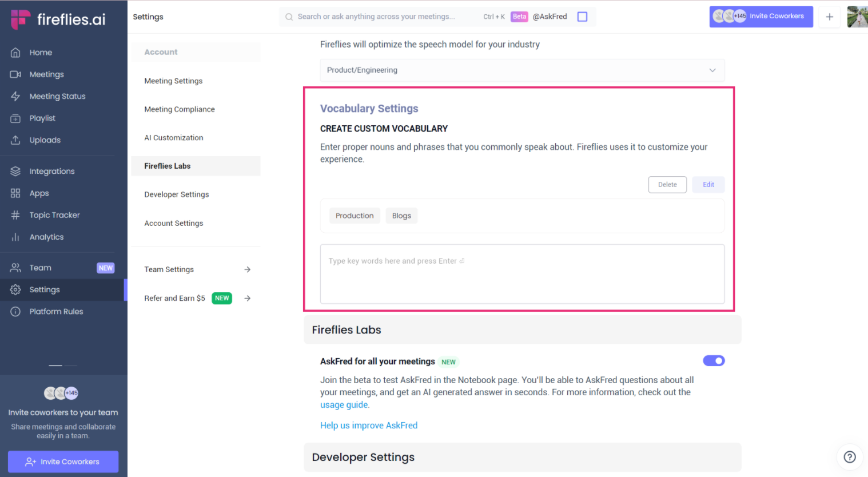Click the Meeting Status lightning icon

(15, 96)
